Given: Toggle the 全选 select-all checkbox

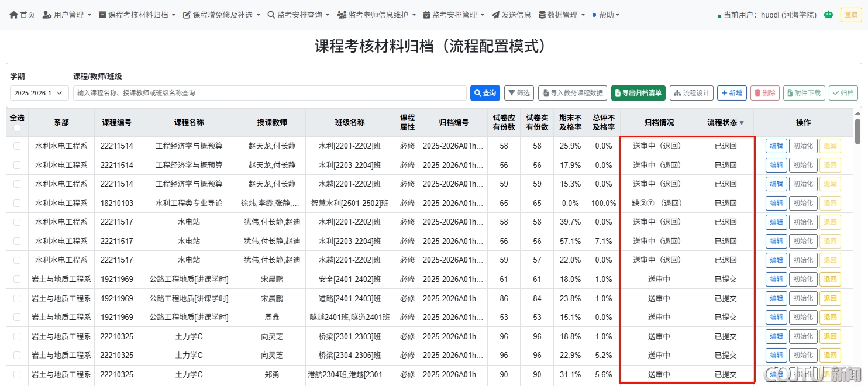Looking at the screenshot, I should (17, 128).
